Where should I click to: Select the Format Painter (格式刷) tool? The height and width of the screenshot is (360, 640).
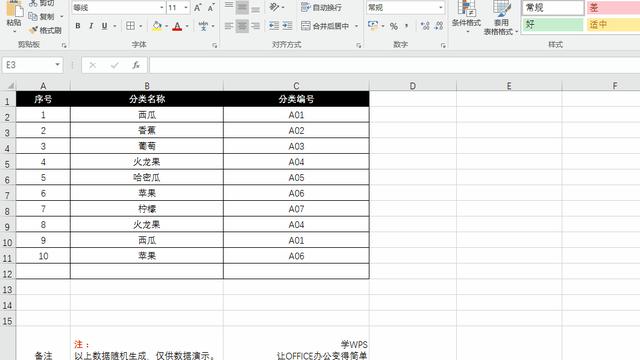pos(45,30)
